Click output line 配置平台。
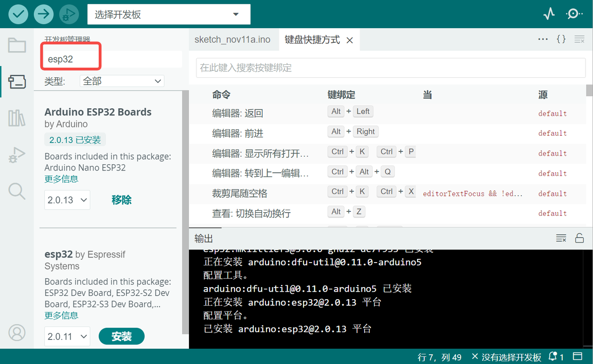This screenshot has height=364, width=593. [226, 316]
